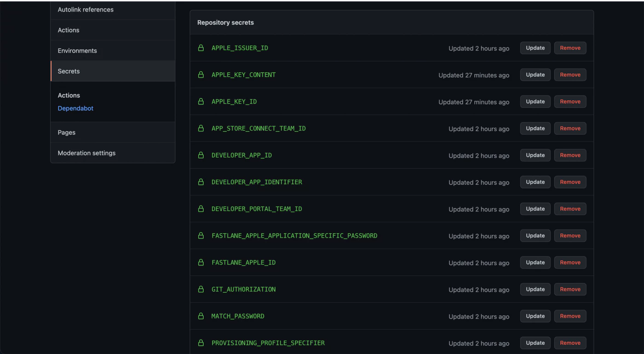Open the DEVELOPER_PORTAL_TEAM_ID secret
This screenshot has height=354, width=644.
[257, 209]
